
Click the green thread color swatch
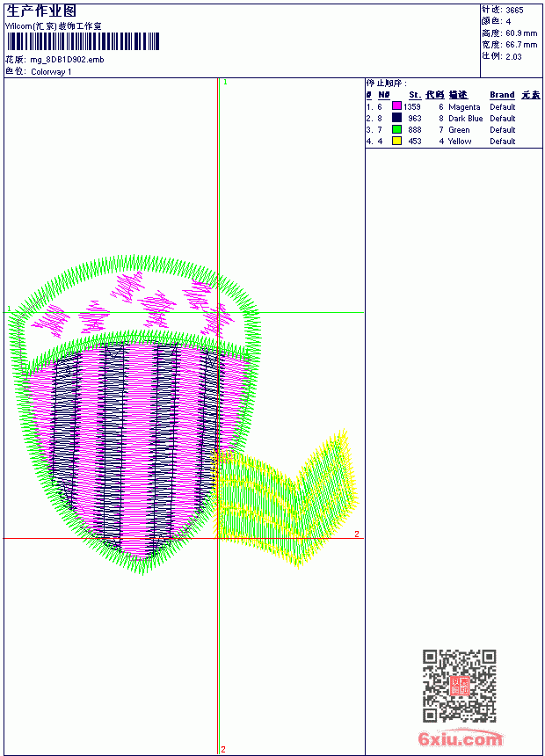397,129
